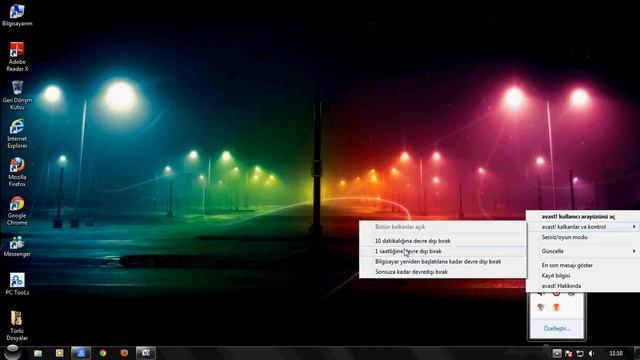Select the Internet Explorer desktop shortcut
This screenshot has width=640, height=360.
(17, 133)
